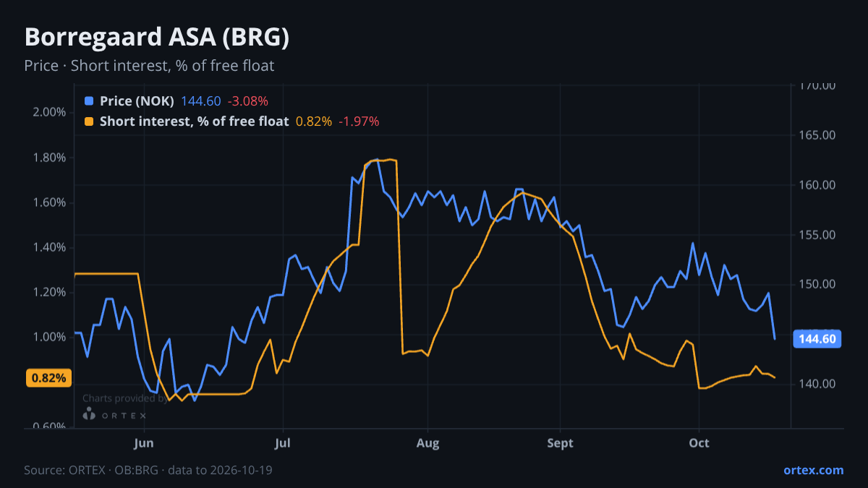Select the Price (NOK) legend label
The image size is (868, 488).
click(x=137, y=101)
